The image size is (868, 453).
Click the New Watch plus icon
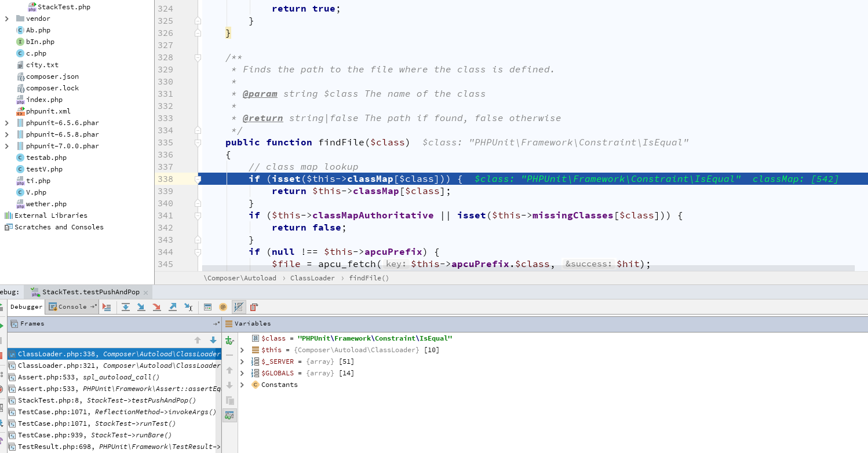pyautogui.click(x=229, y=340)
